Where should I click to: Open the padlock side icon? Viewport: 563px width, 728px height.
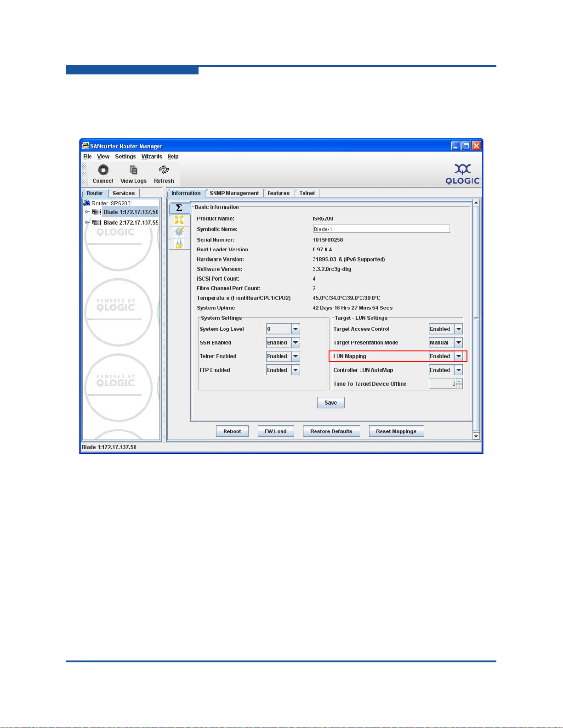coord(179,244)
